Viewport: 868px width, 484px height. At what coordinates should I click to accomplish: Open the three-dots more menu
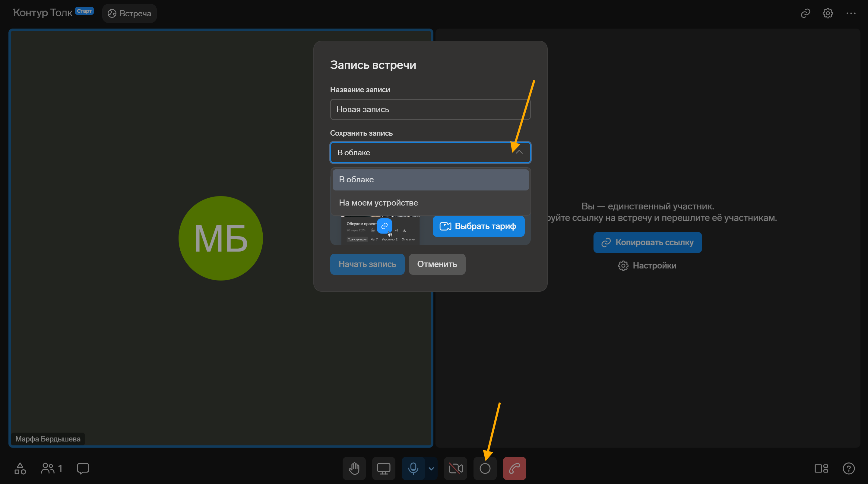click(851, 14)
